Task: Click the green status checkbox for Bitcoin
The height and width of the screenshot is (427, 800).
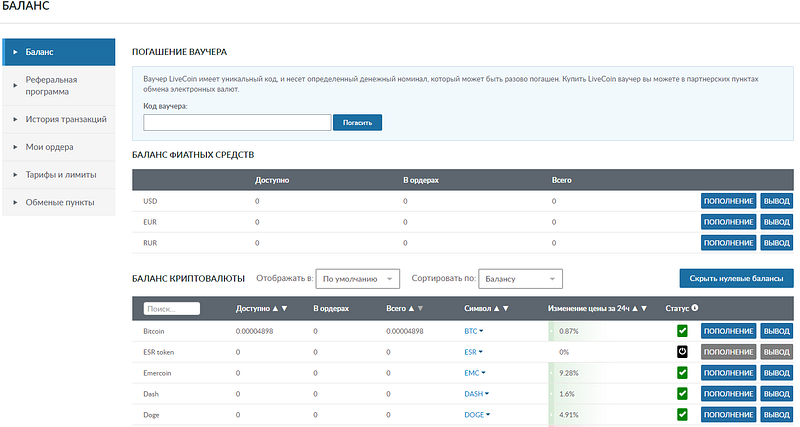Action: pyautogui.click(x=682, y=331)
